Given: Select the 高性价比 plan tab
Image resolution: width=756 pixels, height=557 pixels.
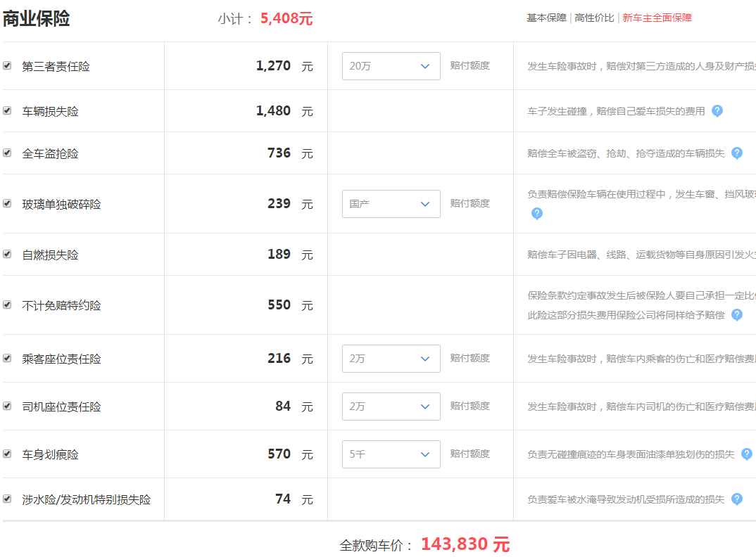Looking at the screenshot, I should pyautogui.click(x=594, y=18).
